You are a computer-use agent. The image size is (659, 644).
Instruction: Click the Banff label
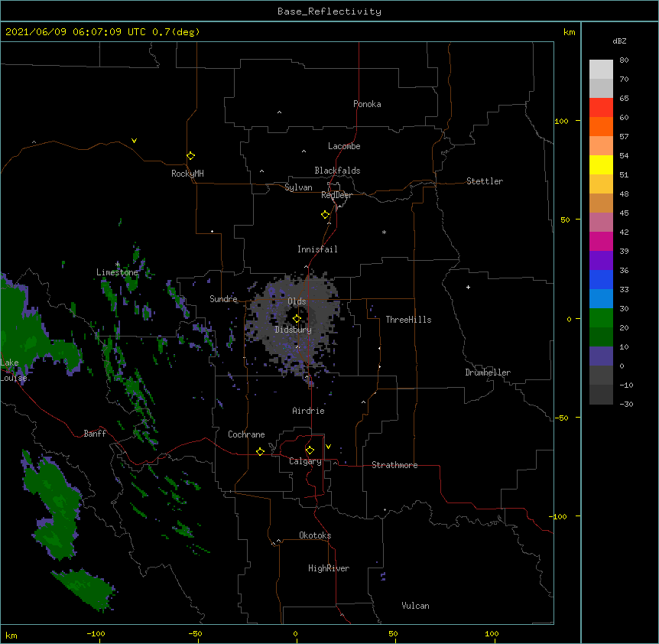tap(95, 434)
